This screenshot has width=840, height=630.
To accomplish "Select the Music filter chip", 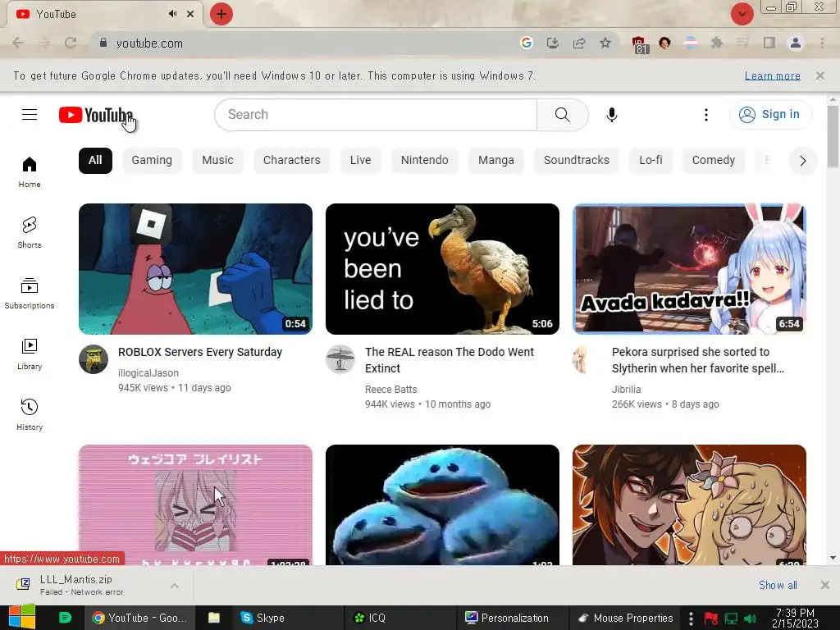I will coord(217,160).
